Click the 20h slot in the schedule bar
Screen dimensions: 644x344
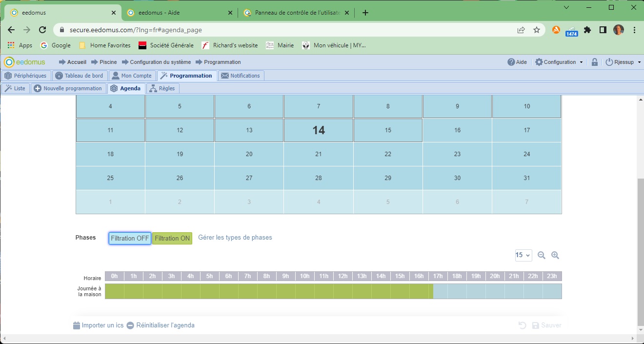tap(495, 291)
